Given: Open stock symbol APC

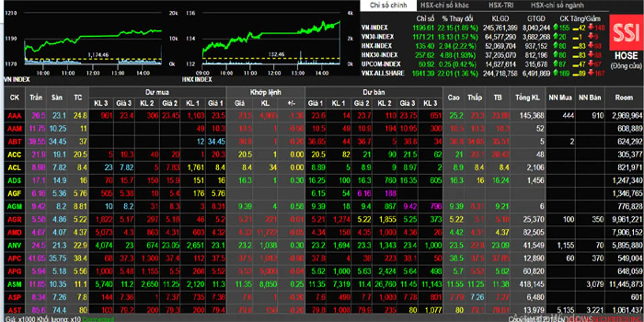Looking at the screenshot, I should (14, 259).
